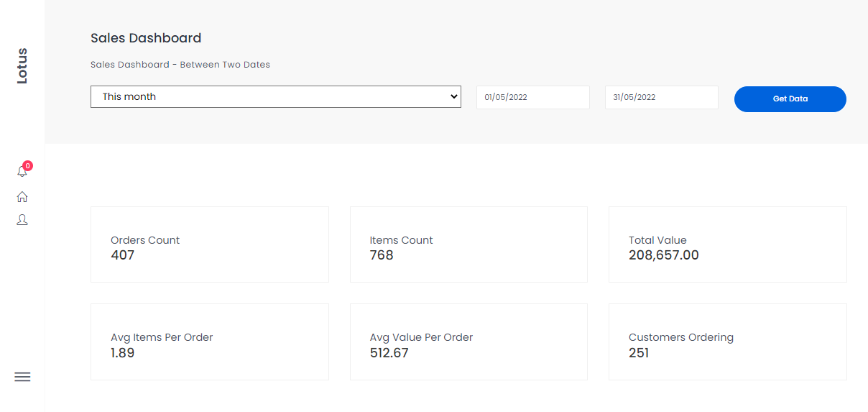Click the "Between Two Dates" subtitle text

pyautogui.click(x=225, y=65)
